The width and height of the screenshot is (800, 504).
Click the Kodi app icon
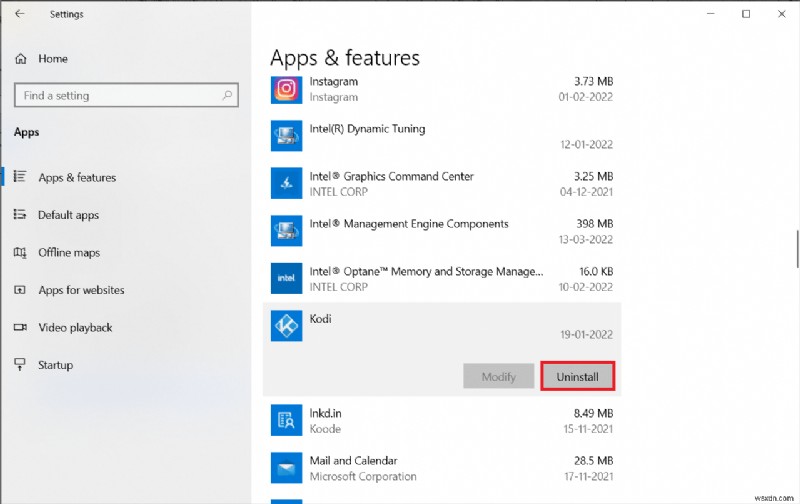(286, 325)
